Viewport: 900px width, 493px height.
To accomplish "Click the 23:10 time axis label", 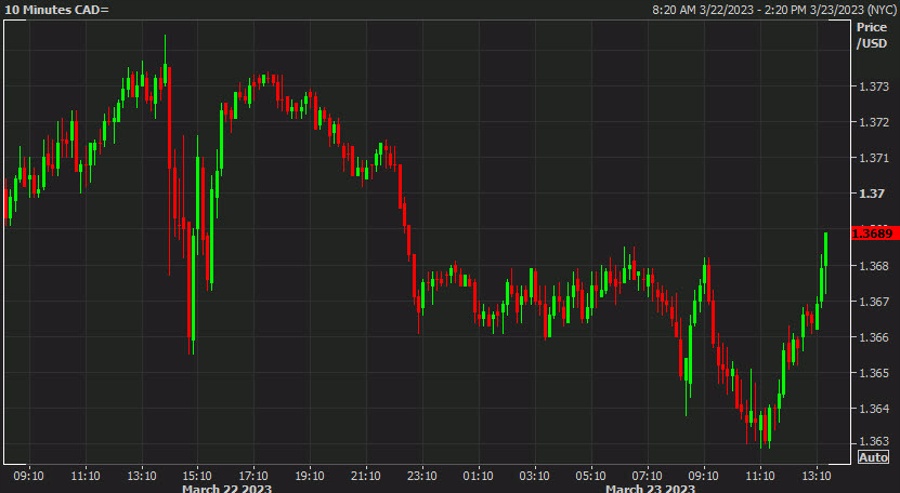I will pos(422,476).
